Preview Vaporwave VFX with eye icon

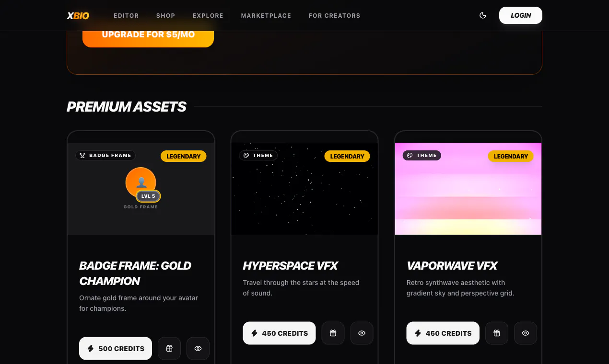(526, 333)
